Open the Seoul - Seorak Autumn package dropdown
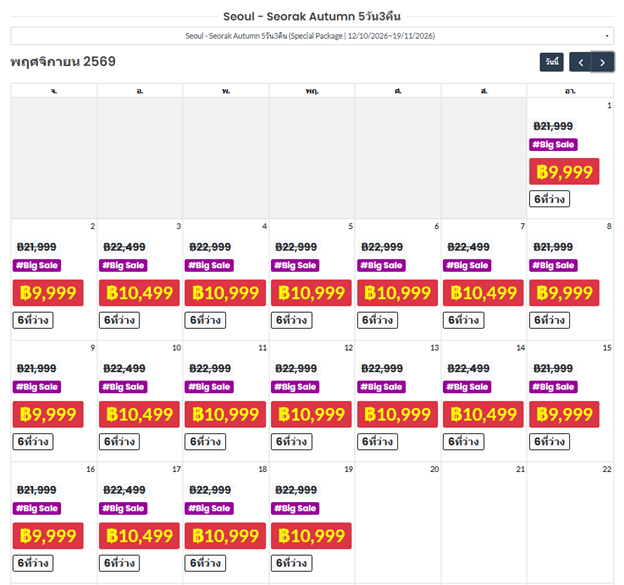 [x=311, y=36]
